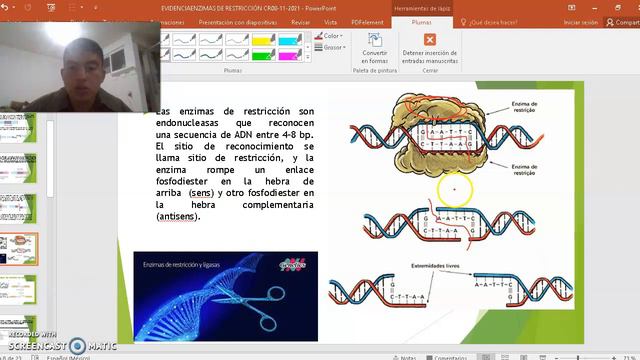Viewport: 640px width, 360px height.
Task: Click the Español (México) language indicator
Action: [x=68, y=358]
